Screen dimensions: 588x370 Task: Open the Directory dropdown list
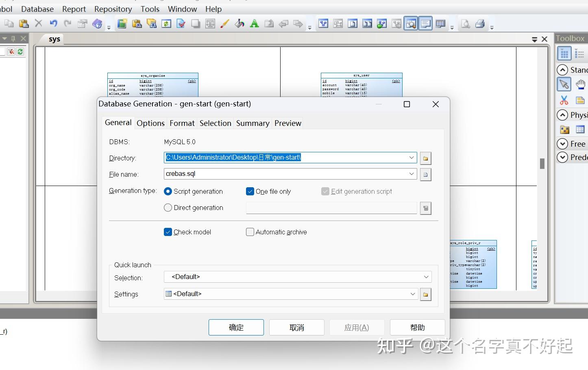tap(412, 158)
